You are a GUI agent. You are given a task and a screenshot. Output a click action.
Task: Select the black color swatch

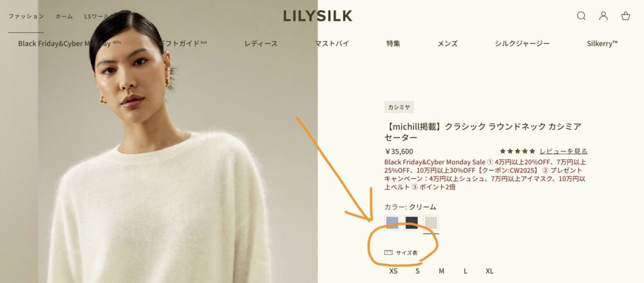pos(412,222)
